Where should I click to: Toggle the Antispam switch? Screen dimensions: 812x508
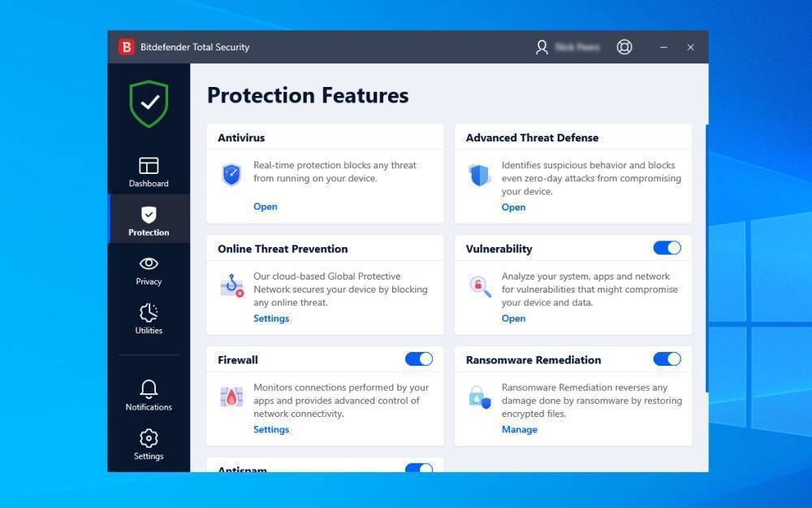pos(419,468)
